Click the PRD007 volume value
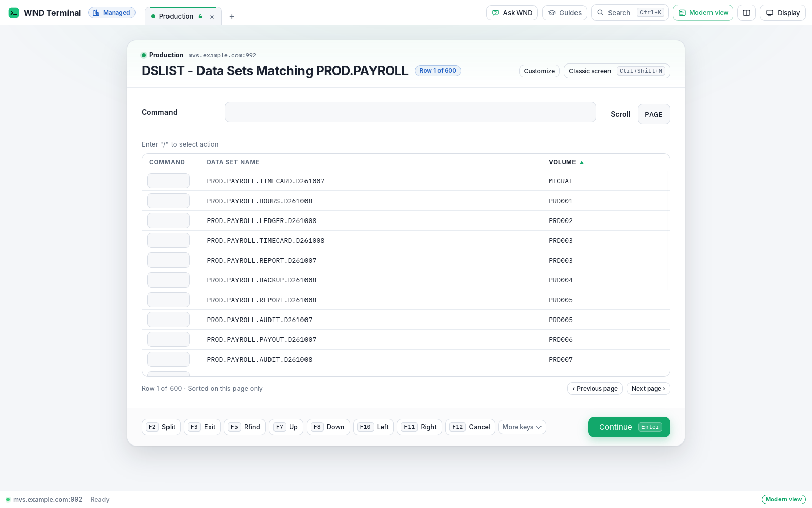 561,360
